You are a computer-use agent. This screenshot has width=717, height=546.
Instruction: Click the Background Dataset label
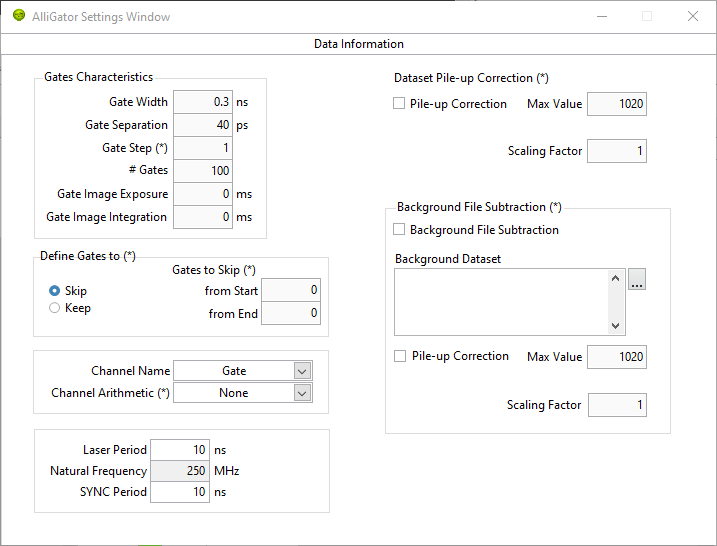(448, 259)
